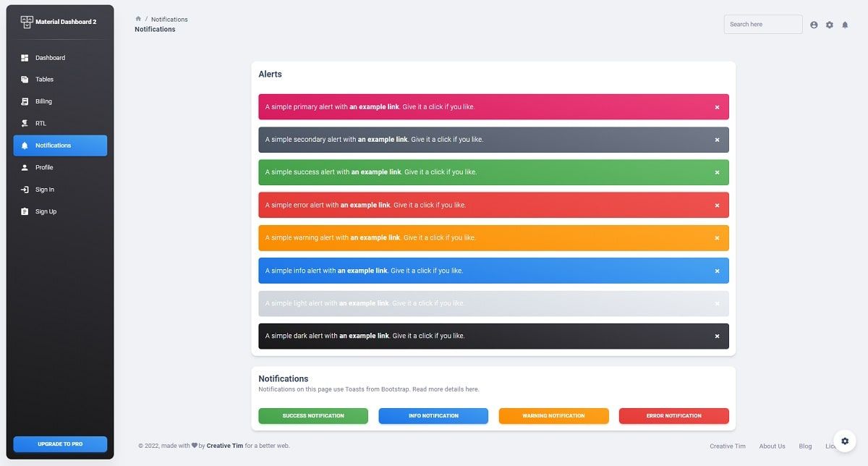Open the account icon near the search box
This screenshot has width=868, height=466.
(x=813, y=24)
